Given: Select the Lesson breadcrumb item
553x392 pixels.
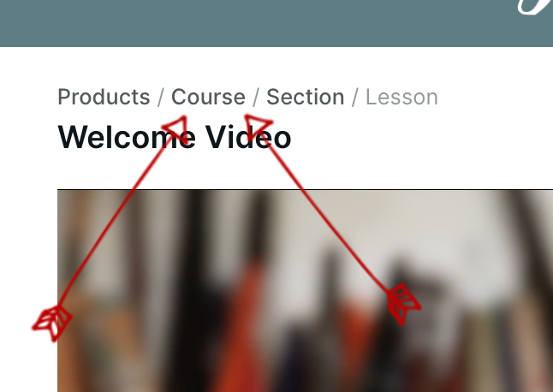Looking at the screenshot, I should (401, 97).
